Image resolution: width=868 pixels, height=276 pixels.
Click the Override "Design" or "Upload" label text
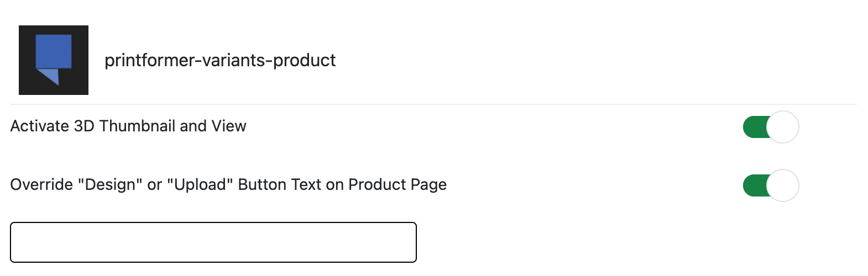tap(228, 185)
